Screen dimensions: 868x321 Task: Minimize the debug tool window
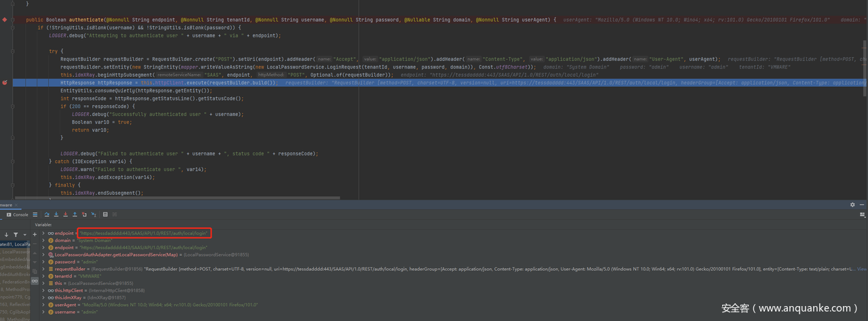pyautogui.click(x=863, y=204)
